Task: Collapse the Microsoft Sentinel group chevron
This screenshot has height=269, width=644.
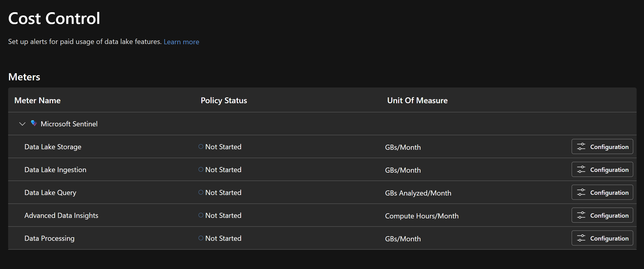Action: (x=22, y=124)
